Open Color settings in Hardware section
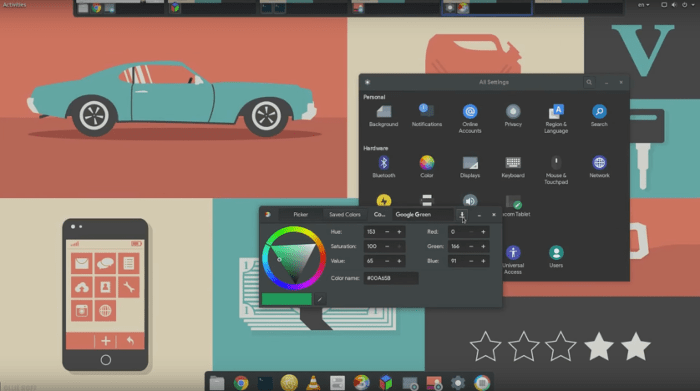700x391 pixels. (x=427, y=166)
